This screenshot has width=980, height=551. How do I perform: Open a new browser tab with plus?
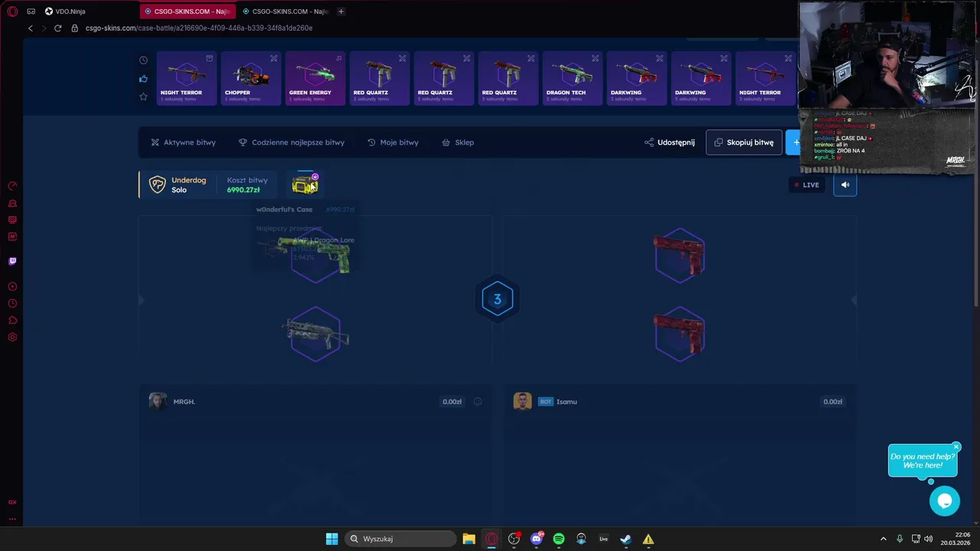pos(341,11)
